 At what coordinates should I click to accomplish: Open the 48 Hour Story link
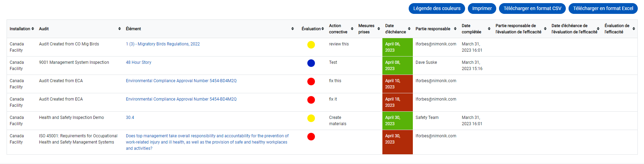(138, 62)
